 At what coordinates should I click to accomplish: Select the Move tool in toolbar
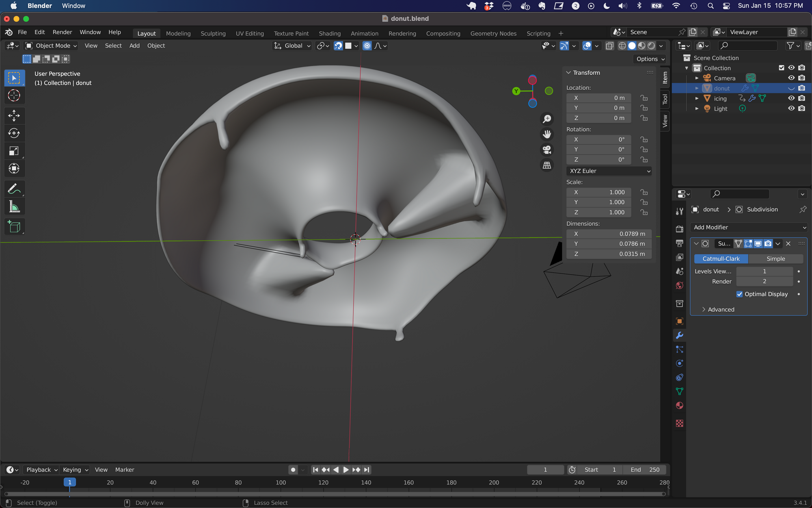(14, 115)
